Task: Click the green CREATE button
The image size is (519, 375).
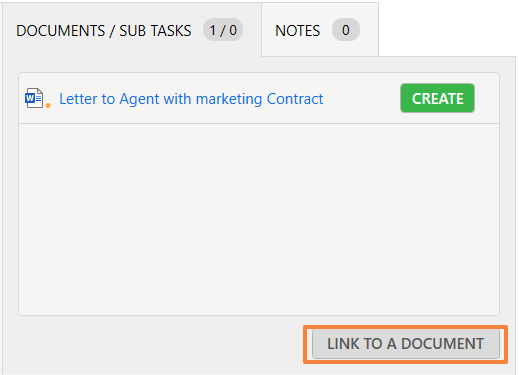Action: click(437, 98)
